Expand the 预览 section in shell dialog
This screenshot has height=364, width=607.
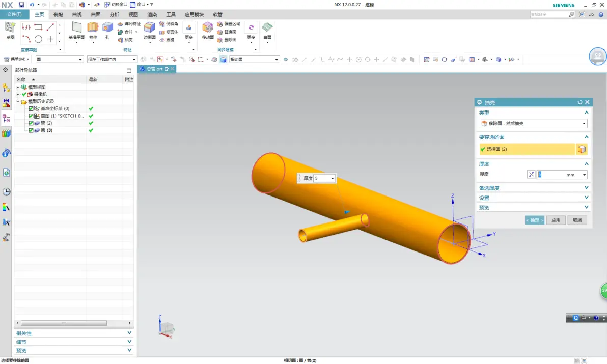tap(587, 207)
